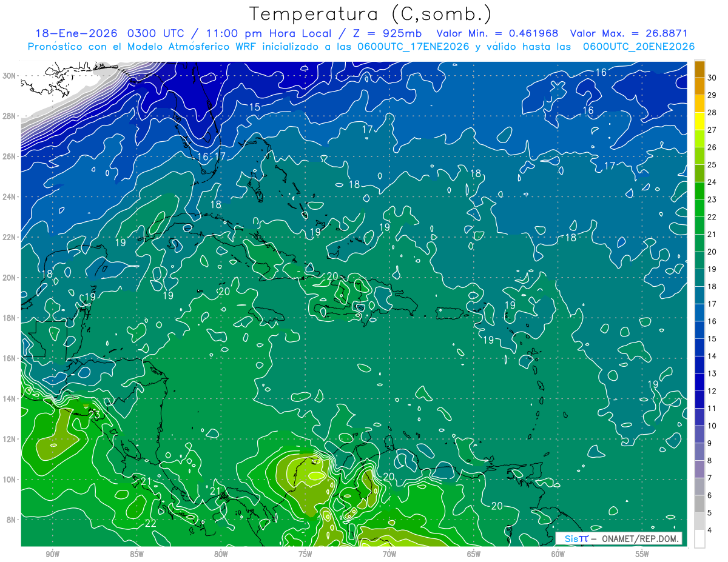Click the "Valor Max. = 26.8871" readout
Viewport: 728px width, 562px height.
630,33
